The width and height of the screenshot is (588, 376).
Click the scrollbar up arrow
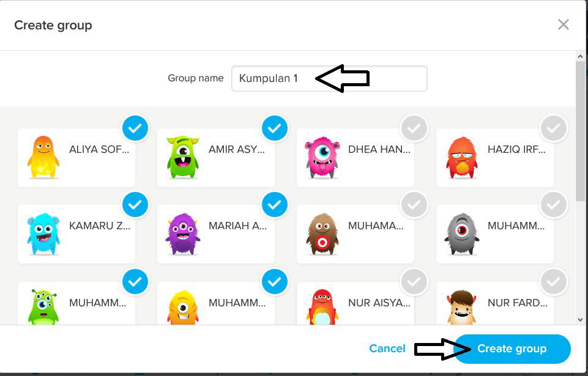(x=581, y=56)
